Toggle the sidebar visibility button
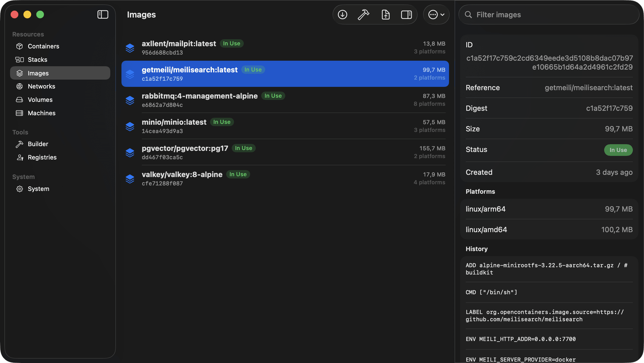 [103, 14]
